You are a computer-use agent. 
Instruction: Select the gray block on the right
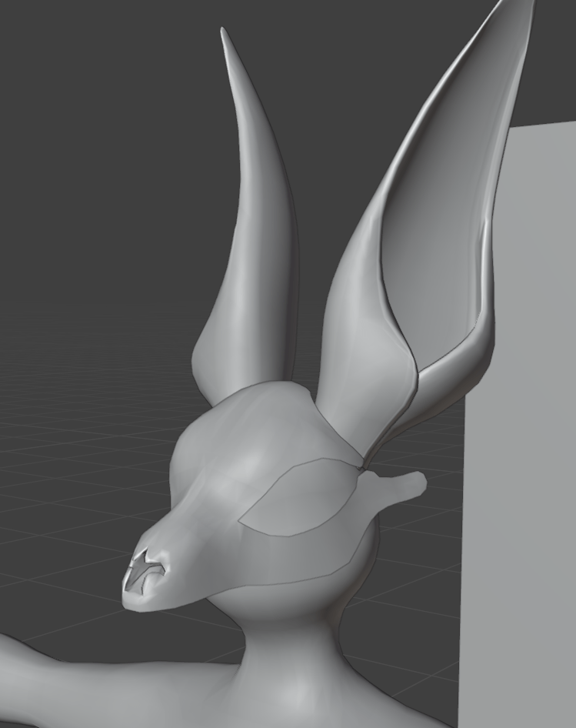[523, 462]
